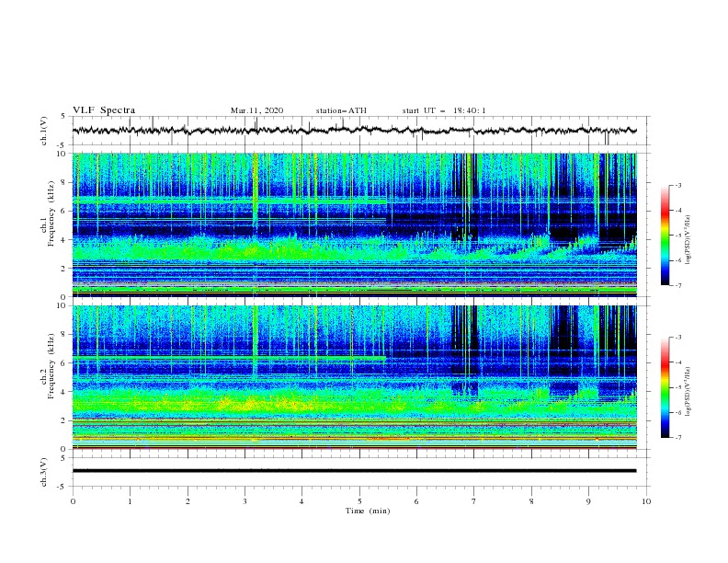The image size is (728, 563).
Task: Click the ch.1 spectrogram color bar
Action: tap(665, 236)
